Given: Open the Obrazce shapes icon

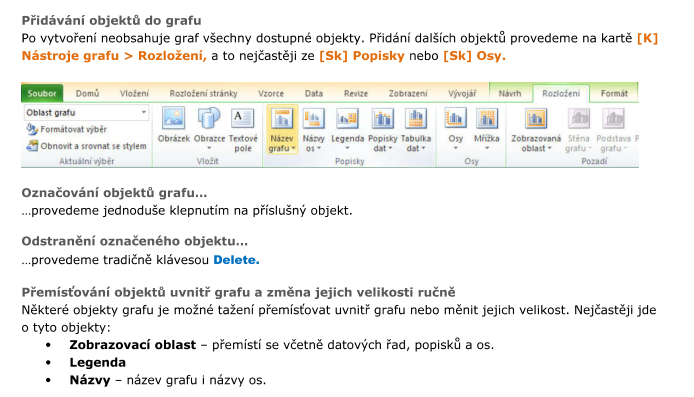Looking at the screenshot, I should click(x=209, y=119).
